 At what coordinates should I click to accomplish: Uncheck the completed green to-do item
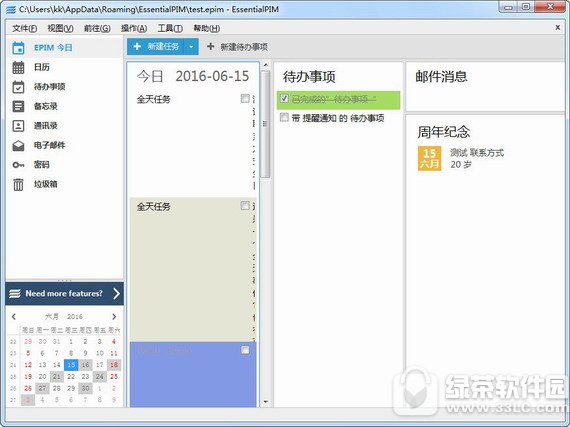(x=284, y=98)
